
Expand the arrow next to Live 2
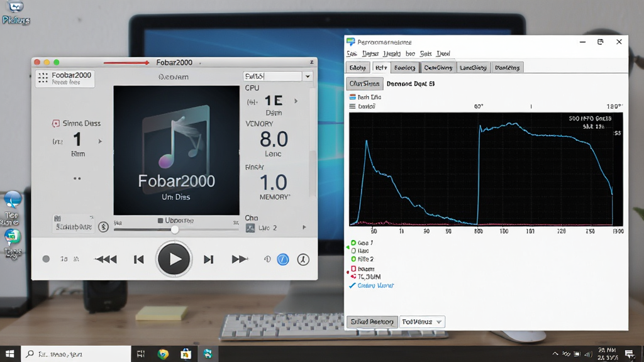click(x=304, y=228)
